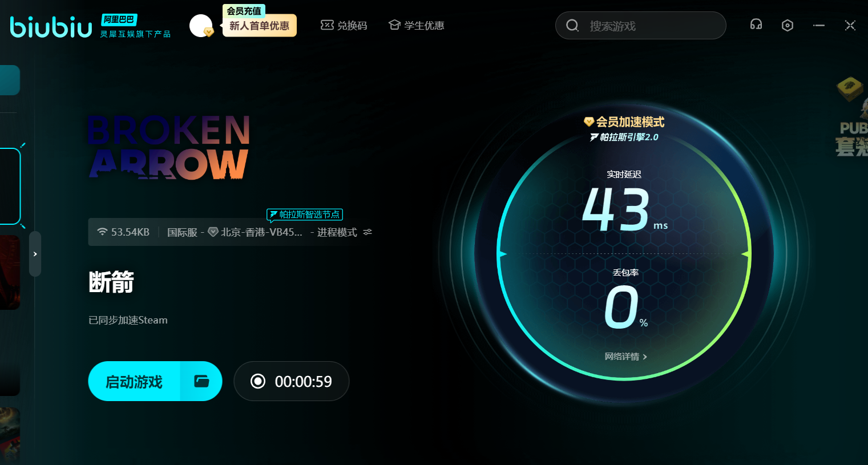The width and height of the screenshot is (868, 465).
Task: Open 兑换码 redeem code
Action: pos(344,26)
